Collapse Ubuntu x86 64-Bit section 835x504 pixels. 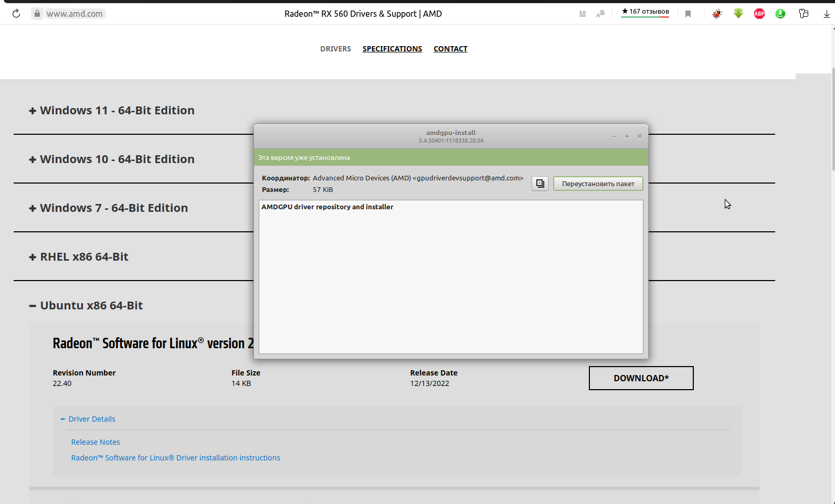point(86,305)
